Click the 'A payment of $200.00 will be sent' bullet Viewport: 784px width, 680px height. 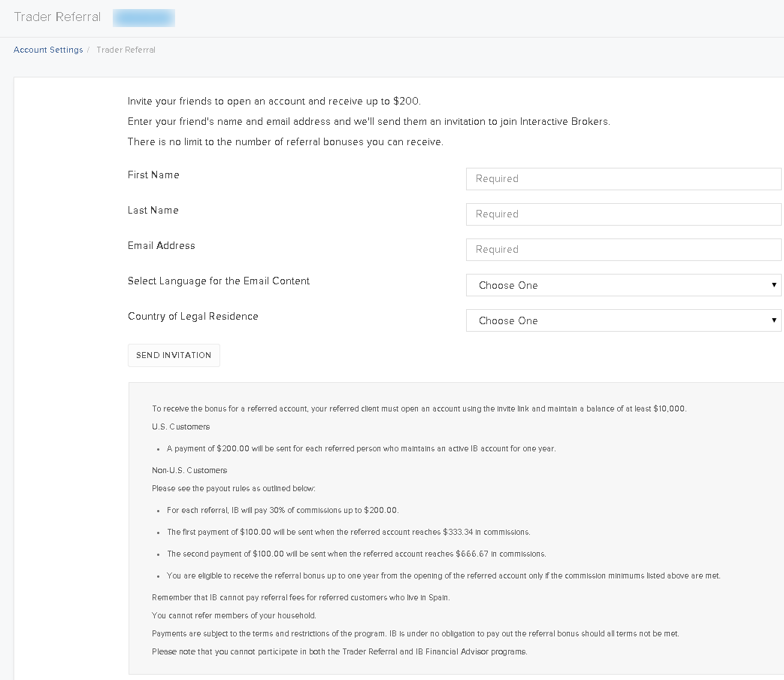point(362,449)
